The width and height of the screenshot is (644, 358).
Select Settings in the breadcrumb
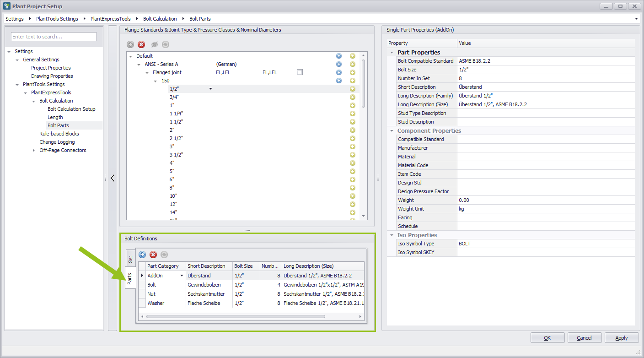[15, 19]
